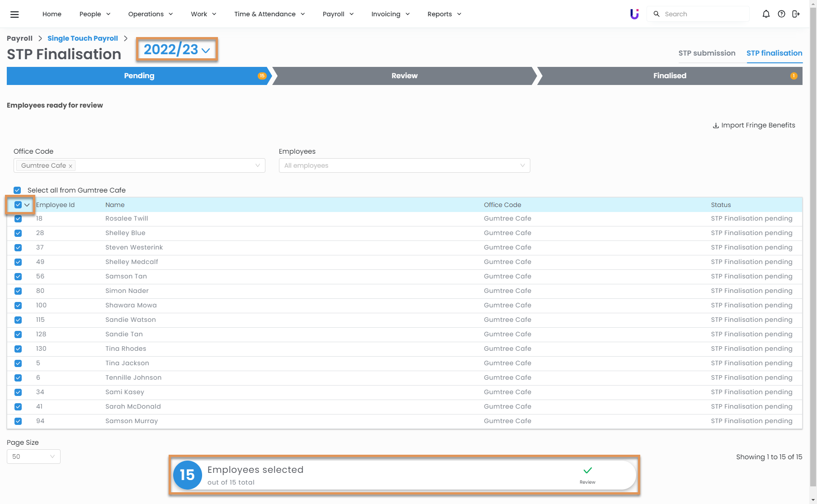Select the Review stage step
This screenshot has width=817, height=504.
404,76
